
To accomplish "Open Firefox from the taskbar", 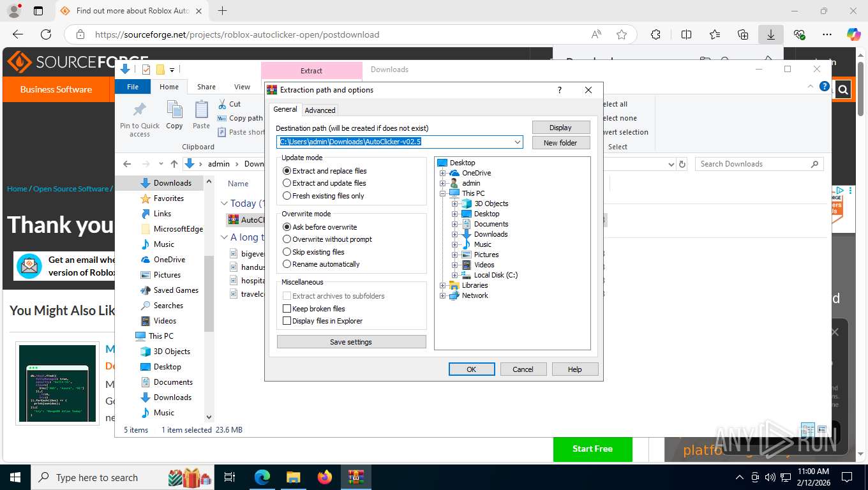I will (x=325, y=477).
